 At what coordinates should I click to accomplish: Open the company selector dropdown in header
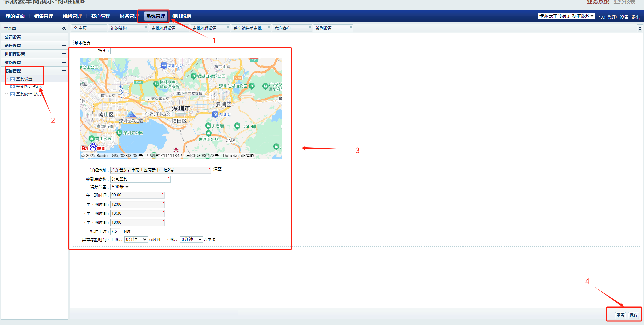coord(566,16)
